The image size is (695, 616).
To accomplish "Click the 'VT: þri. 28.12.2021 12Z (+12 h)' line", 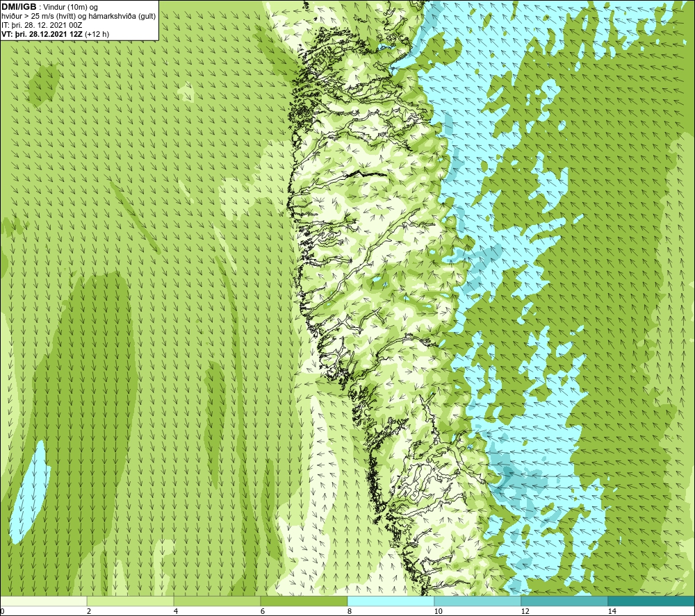I will point(56,33).
